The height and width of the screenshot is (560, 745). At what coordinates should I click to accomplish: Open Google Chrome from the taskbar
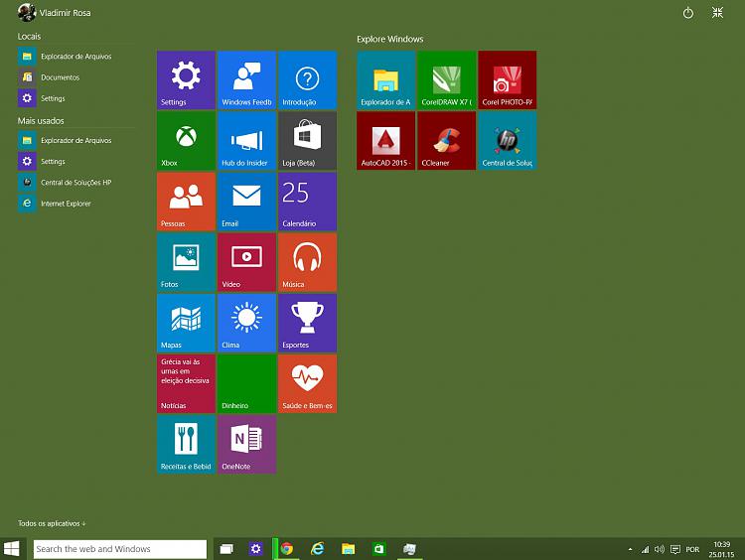coord(286,549)
